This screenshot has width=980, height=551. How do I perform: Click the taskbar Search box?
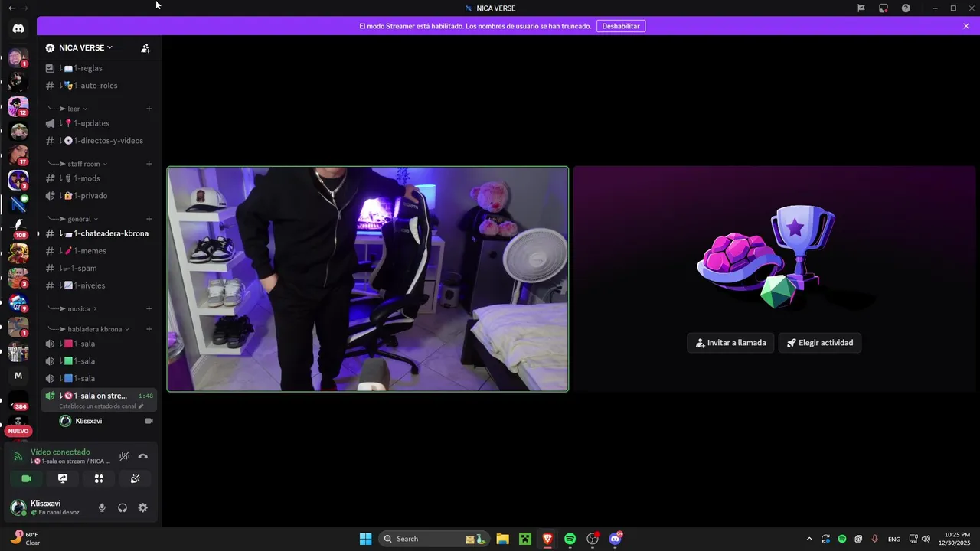point(434,539)
